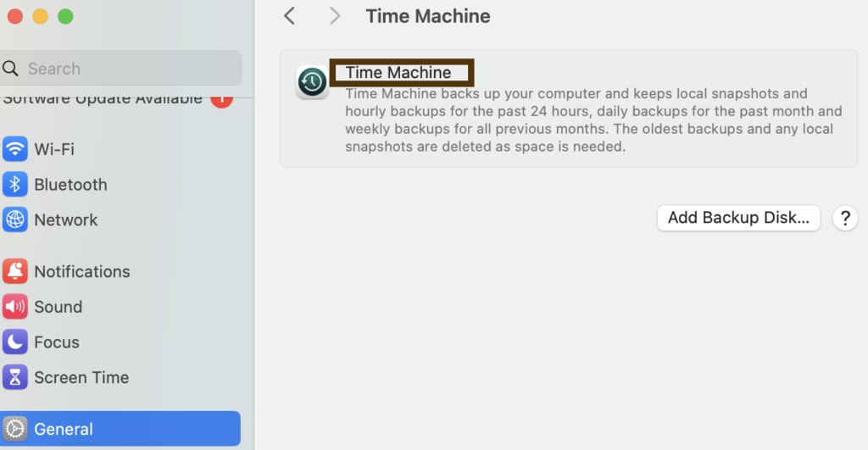Click the General gear icon
This screenshot has width=868, height=450.
click(x=15, y=429)
